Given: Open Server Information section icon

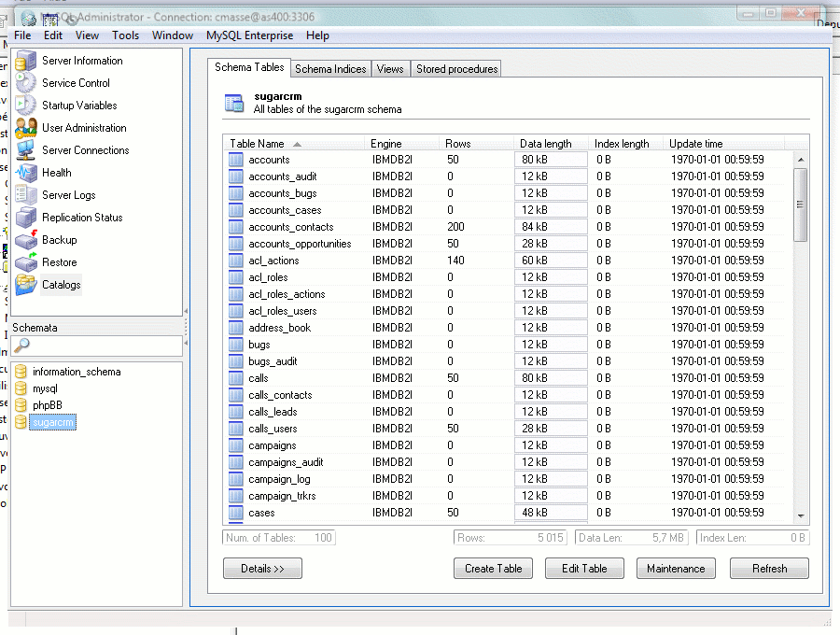Looking at the screenshot, I should 26,61.
